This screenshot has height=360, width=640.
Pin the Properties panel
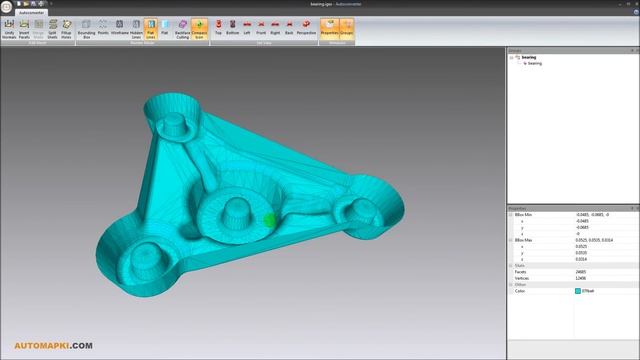[x=632, y=209]
